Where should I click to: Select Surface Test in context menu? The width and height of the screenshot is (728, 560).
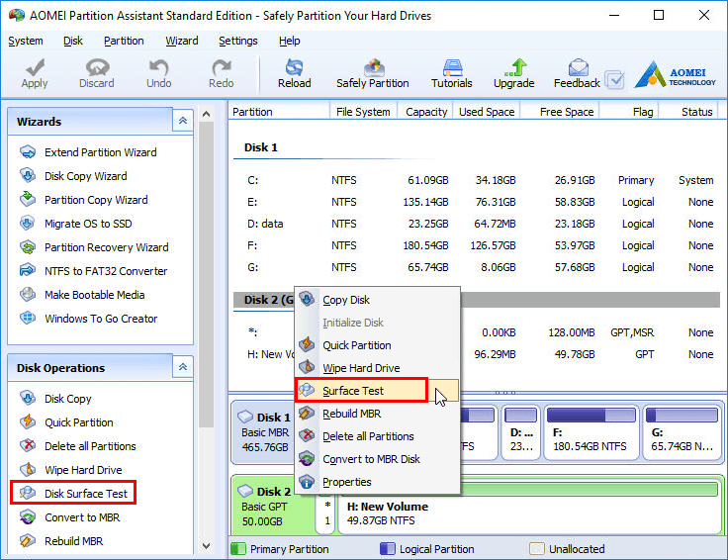pyautogui.click(x=378, y=391)
